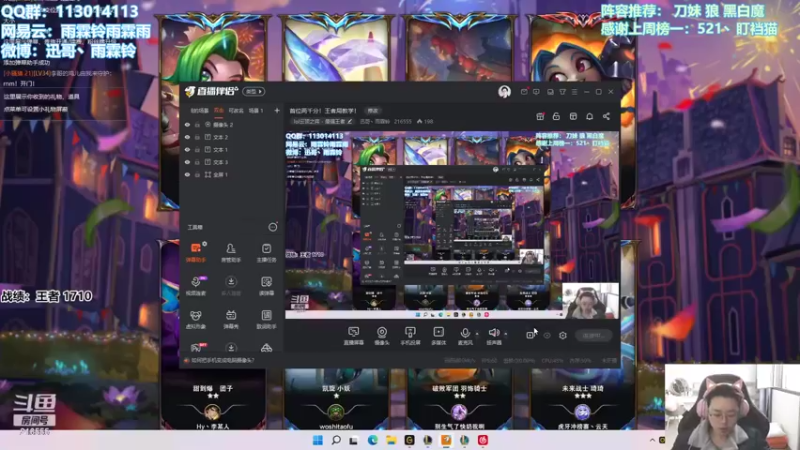This screenshot has width=800, height=450.
Task: Click the tool icon above 歌词助手 in toolbox
Action: [266, 286]
